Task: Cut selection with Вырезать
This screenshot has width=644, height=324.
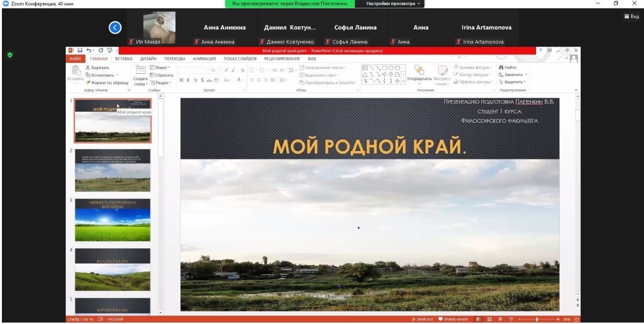Action: [98, 68]
